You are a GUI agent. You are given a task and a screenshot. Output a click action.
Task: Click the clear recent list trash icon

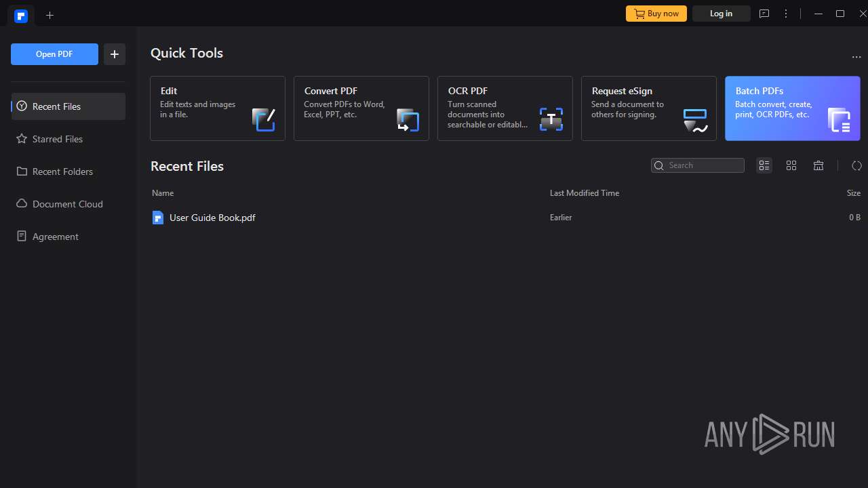[x=818, y=165]
